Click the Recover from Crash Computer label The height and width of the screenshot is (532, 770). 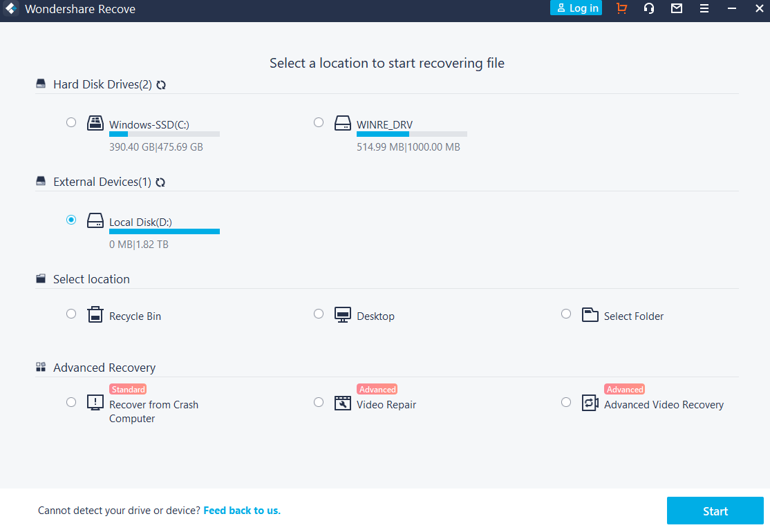tap(153, 411)
